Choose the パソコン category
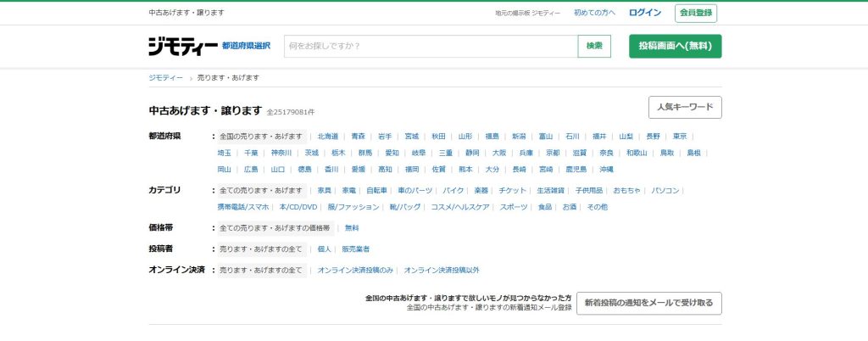Screen dimensions: 868x341 click(665, 190)
